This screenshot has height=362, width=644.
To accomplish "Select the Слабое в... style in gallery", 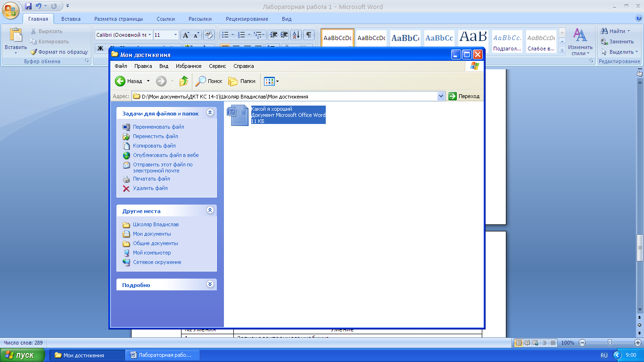I will click(541, 41).
